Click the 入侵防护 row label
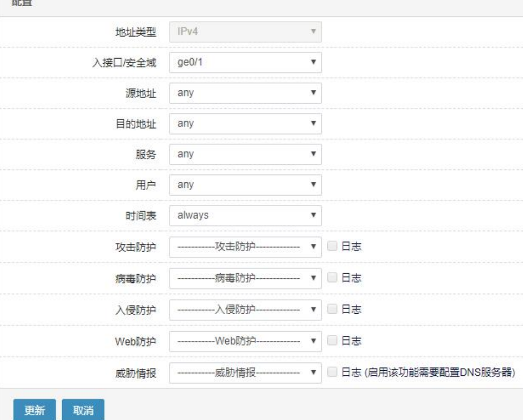The image size is (523, 420). 135,310
